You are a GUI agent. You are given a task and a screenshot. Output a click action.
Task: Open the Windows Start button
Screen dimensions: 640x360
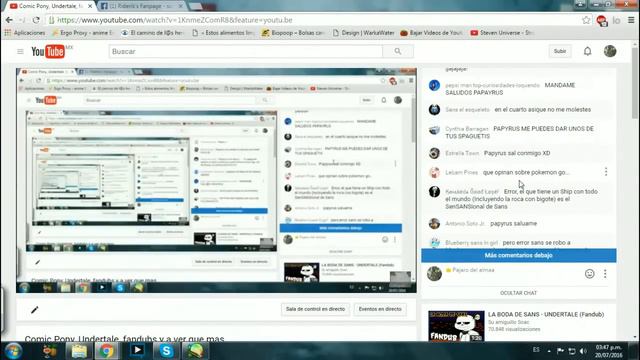pyautogui.click(x=13, y=351)
